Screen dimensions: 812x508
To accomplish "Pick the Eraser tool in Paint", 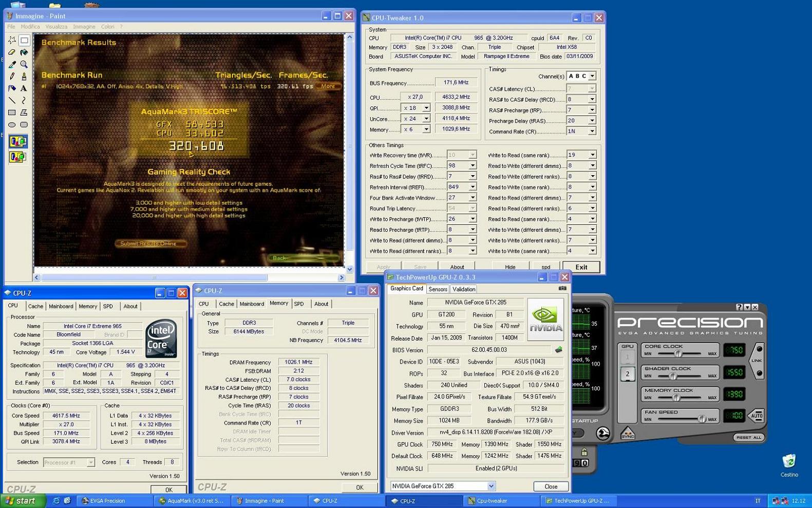I will tap(12, 52).
